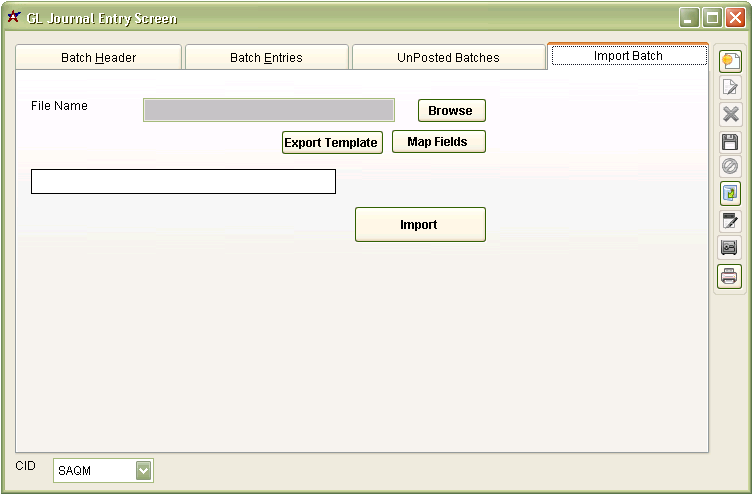Switch to the Batch Header tab
Image resolution: width=754 pixels, height=496 pixels.
click(x=98, y=58)
